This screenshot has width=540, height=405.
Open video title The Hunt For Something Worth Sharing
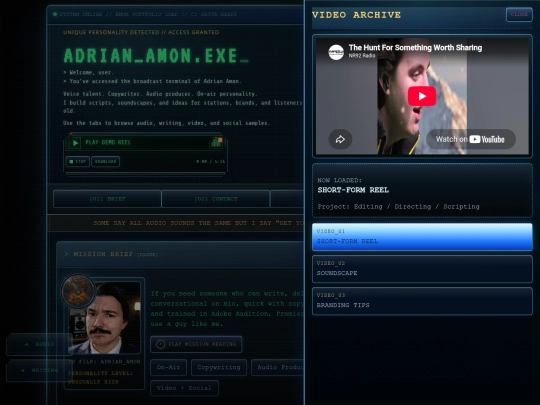pyautogui.click(x=415, y=48)
